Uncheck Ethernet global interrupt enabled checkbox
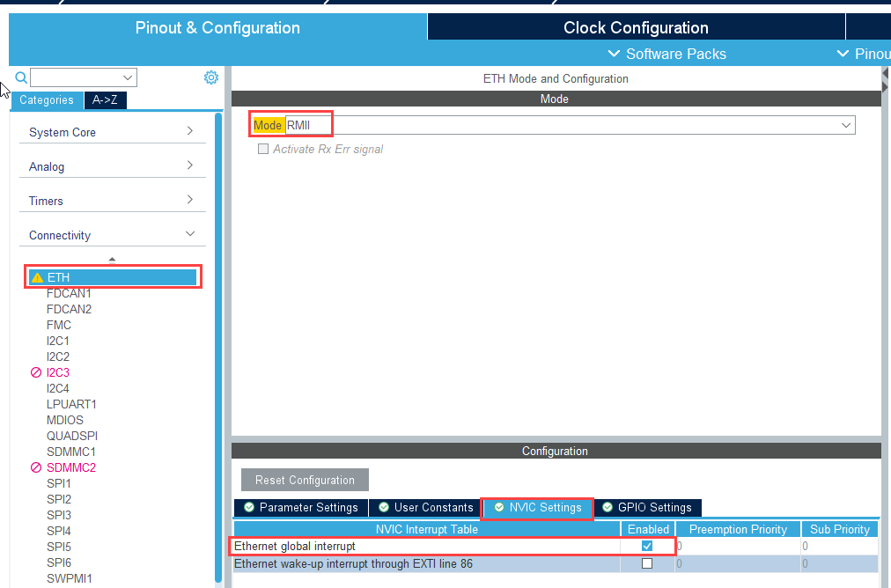Viewport: 891px width, 588px height. 647,547
